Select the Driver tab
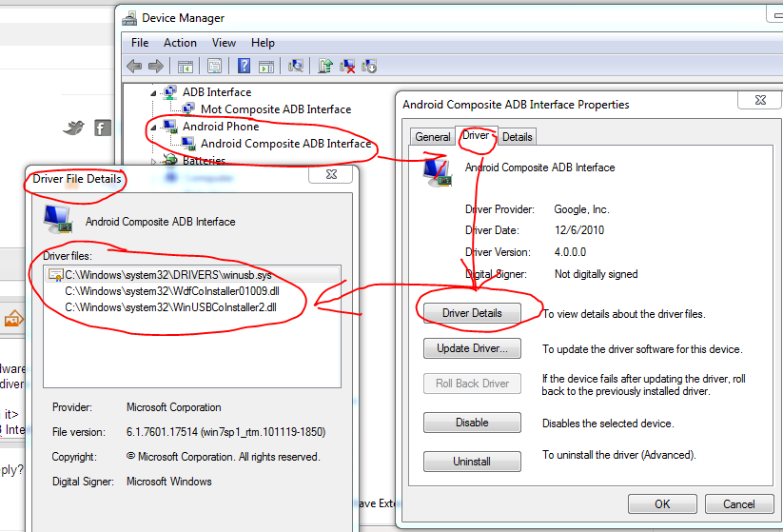 [476, 135]
